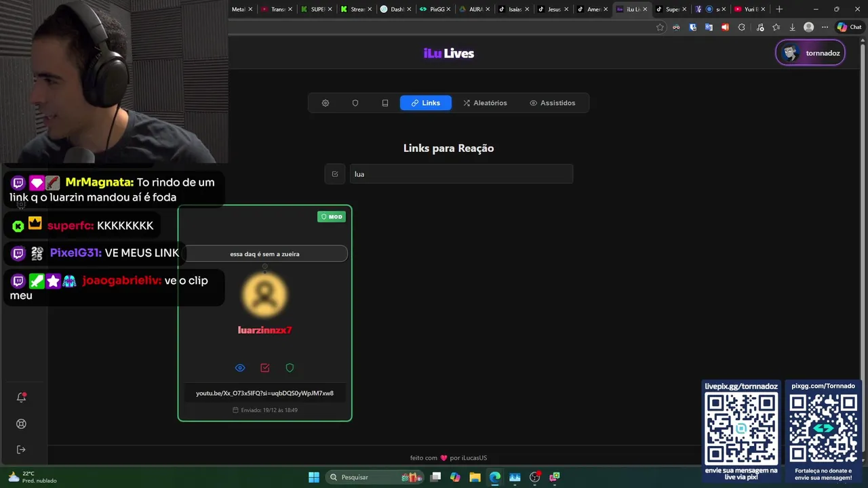Click the iLu Lives logo
This screenshot has height=488, width=868.
pos(449,54)
